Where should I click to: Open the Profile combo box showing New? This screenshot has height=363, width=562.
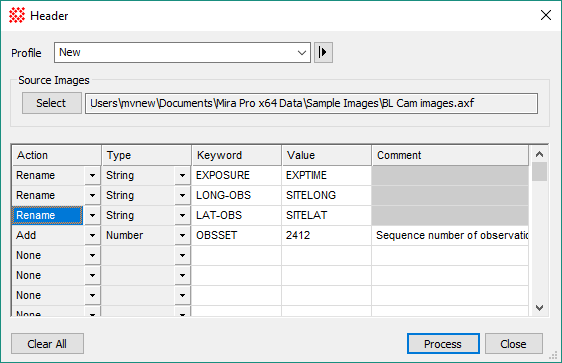coord(182,52)
